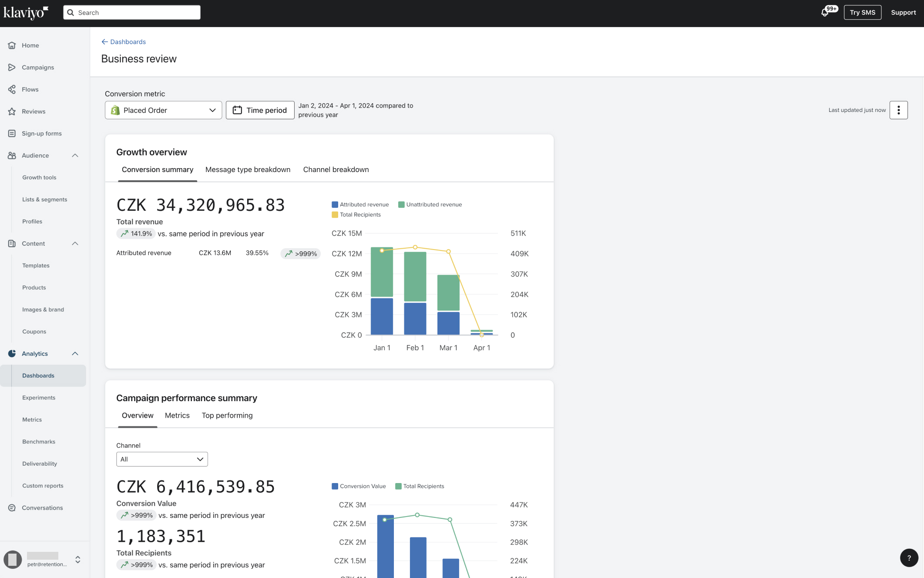The height and width of the screenshot is (578, 924).
Task: Click the >999% attributed revenue trend badge
Action: click(x=300, y=254)
